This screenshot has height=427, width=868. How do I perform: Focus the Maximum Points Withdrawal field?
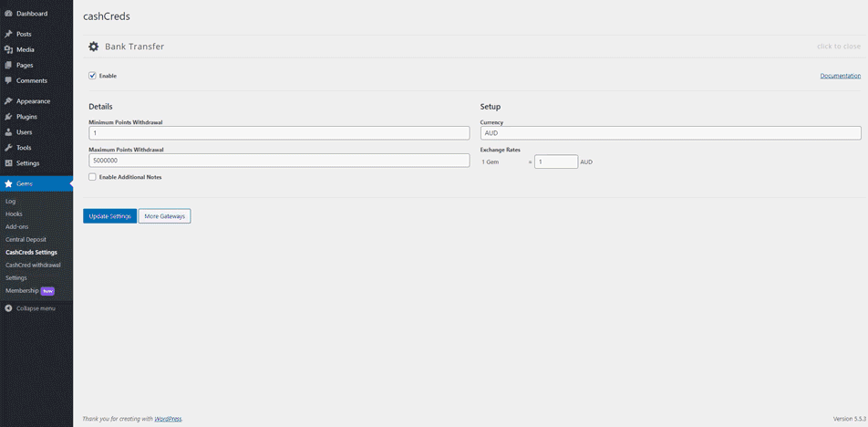click(279, 160)
